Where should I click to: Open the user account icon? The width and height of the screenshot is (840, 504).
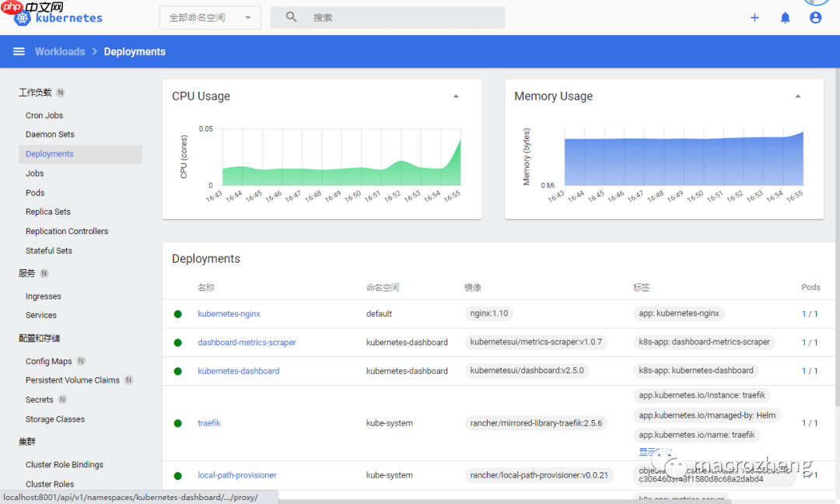815,17
